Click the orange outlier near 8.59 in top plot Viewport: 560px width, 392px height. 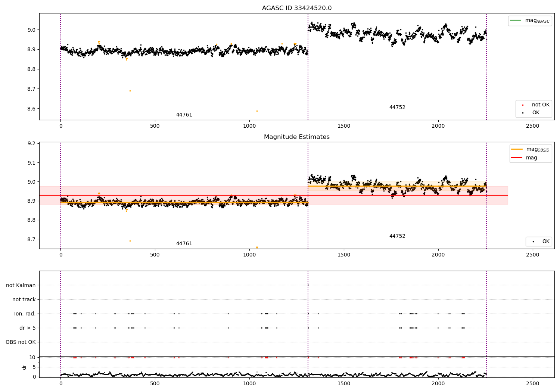[x=257, y=111]
